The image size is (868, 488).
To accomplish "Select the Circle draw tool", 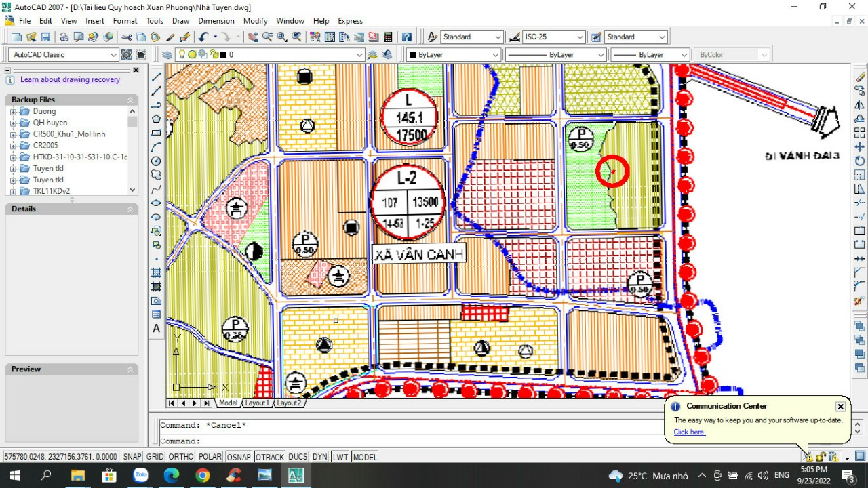I will pyautogui.click(x=157, y=161).
